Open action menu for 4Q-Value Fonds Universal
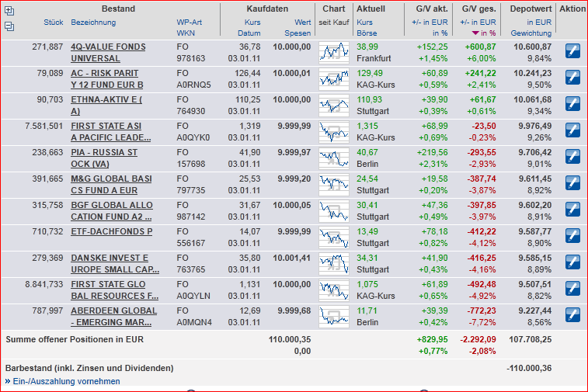This screenshot has height=392, width=588. tap(572, 52)
